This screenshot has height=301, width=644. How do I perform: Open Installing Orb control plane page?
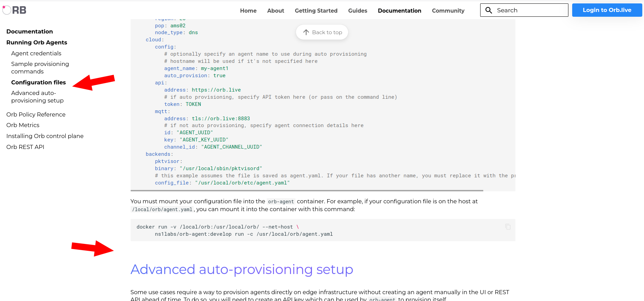click(x=45, y=136)
